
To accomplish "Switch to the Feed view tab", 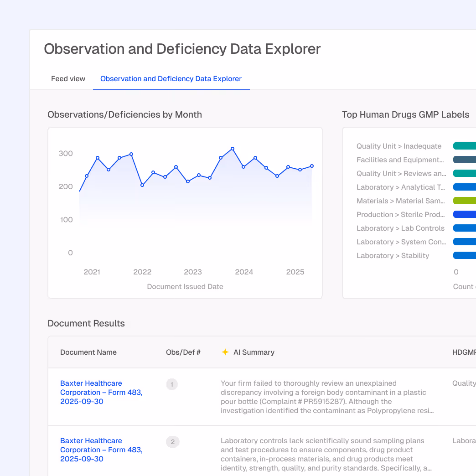I will 68,78.
